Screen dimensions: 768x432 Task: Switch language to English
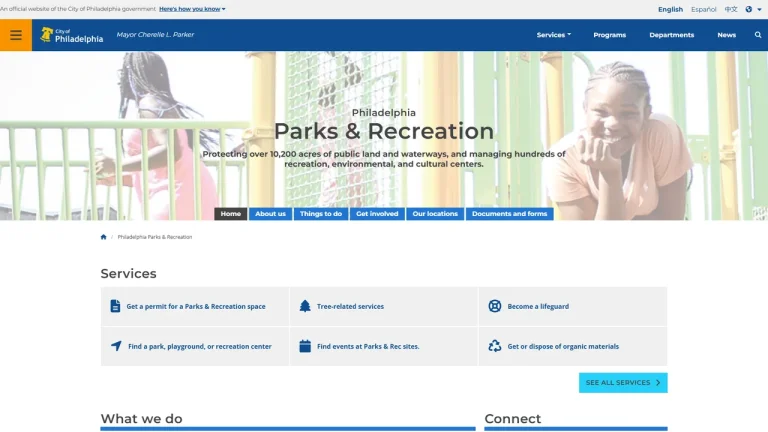(670, 9)
